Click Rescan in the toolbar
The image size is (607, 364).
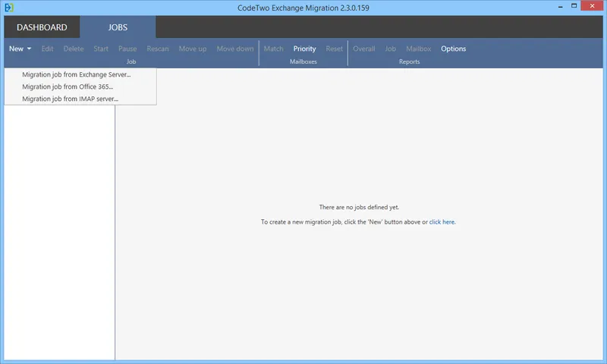158,49
